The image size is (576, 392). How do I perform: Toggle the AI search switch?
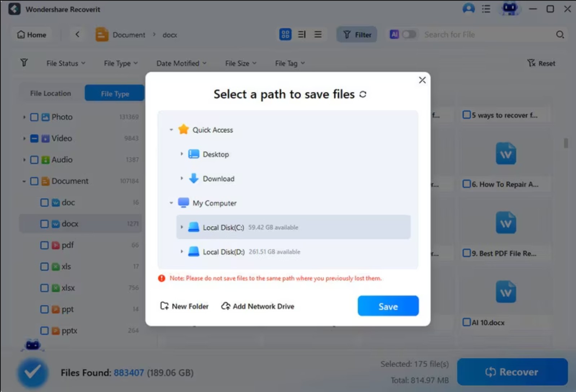(409, 34)
